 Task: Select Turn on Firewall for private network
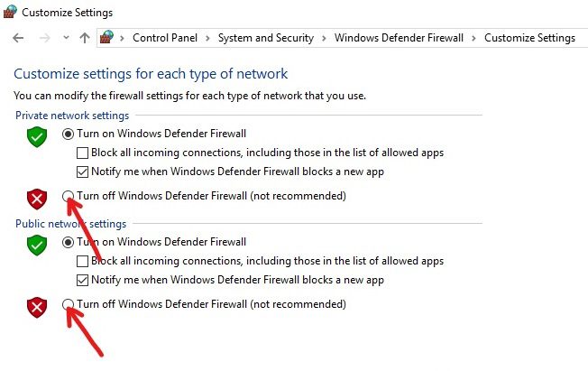pos(68,134)
